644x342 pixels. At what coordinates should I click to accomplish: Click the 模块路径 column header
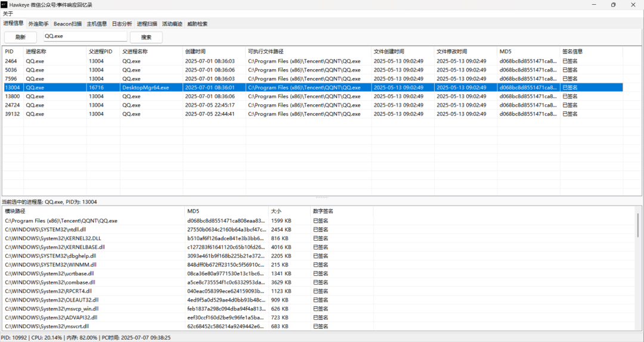pyautogui.click(x=94, y=211)
